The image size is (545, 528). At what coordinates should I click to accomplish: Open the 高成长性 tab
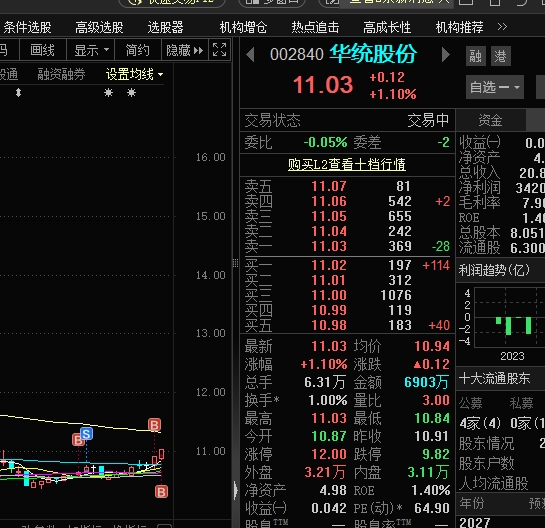pos(387,27)
